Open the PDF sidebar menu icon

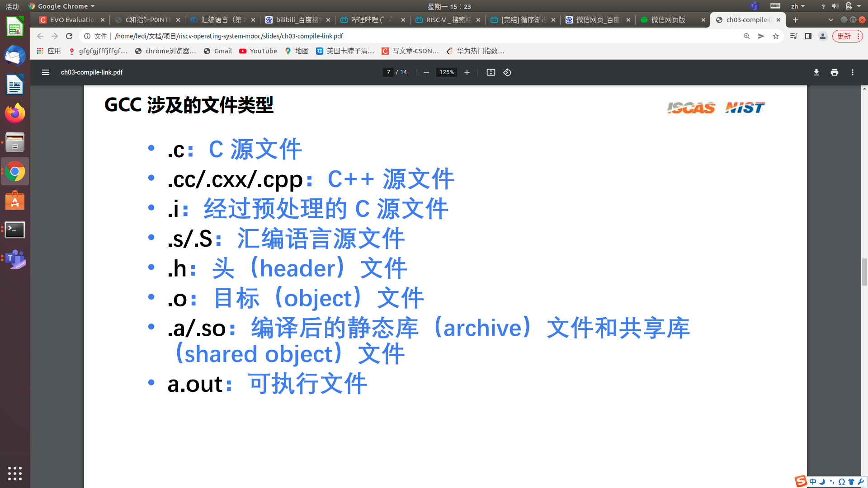45,72
